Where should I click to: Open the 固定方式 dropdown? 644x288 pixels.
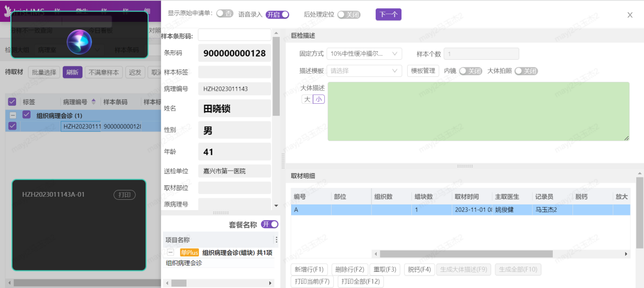(x=364, y=54)
